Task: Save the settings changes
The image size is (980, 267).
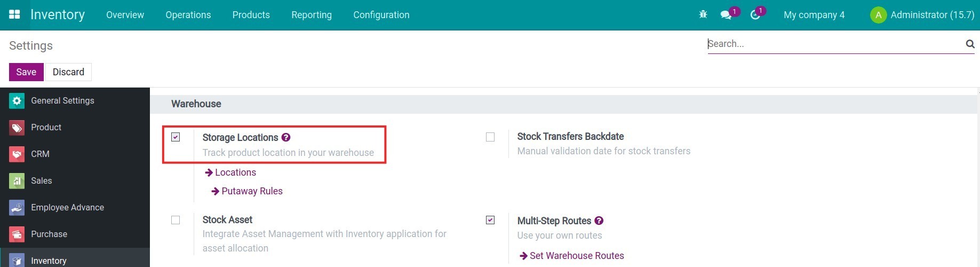Action: pyautogui.click(x=26, y=72)
